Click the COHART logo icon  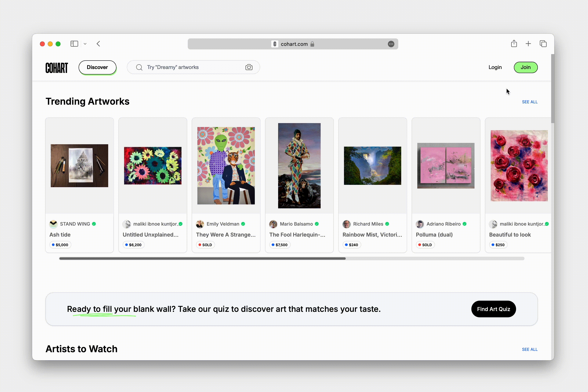click(57, 67)
